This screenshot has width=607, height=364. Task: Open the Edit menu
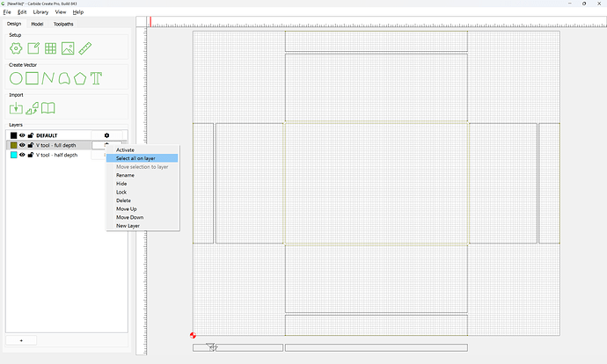click(x=22, y=12)
